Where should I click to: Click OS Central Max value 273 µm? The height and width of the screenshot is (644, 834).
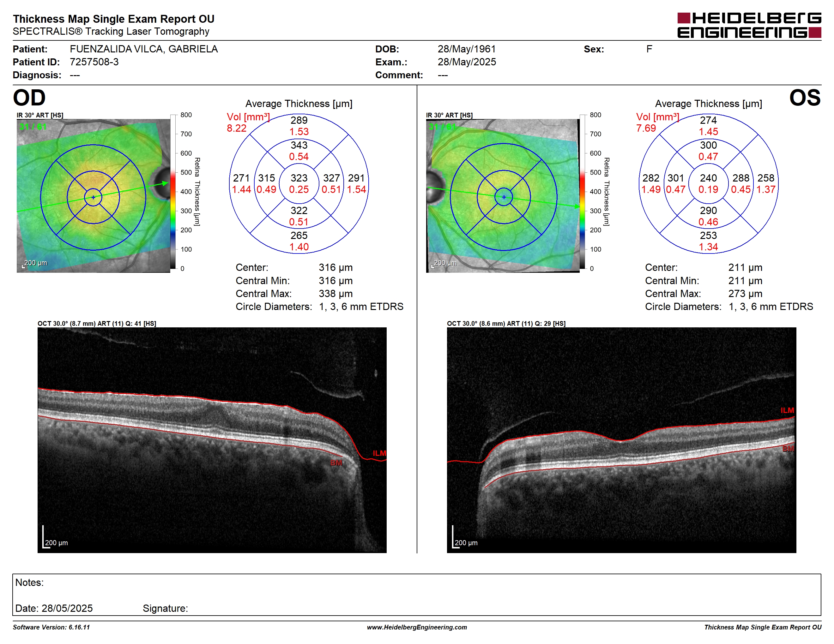pos(745,293)
